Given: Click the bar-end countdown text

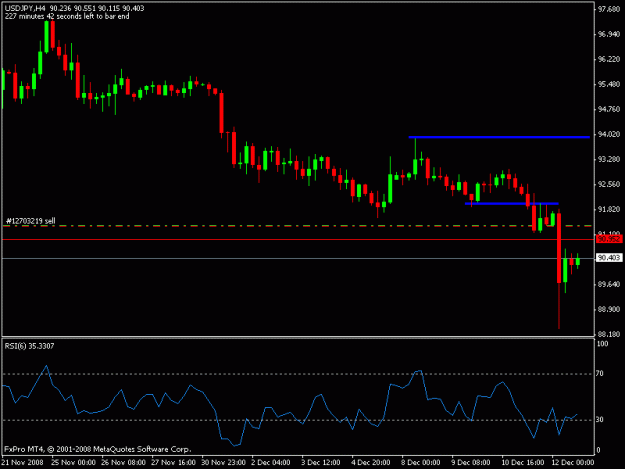Looking at the screenshot, I should [x=67, y=16].
